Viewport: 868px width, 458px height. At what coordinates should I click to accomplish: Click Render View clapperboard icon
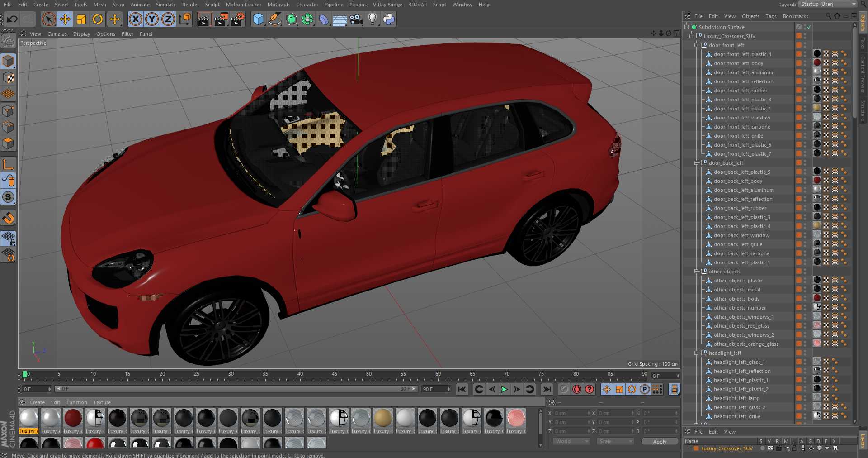[204, 19]
